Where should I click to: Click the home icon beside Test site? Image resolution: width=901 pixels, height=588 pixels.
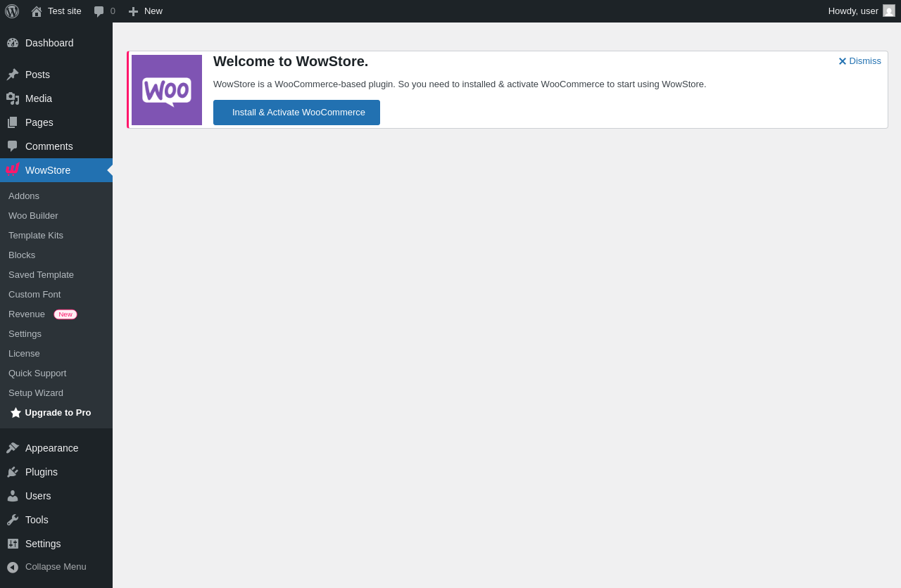(x=37, y=11)
